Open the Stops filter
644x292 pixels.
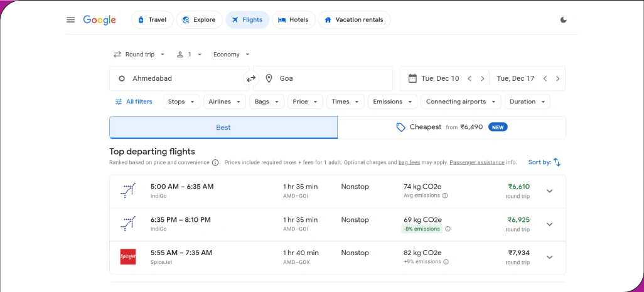pos(181,102)
